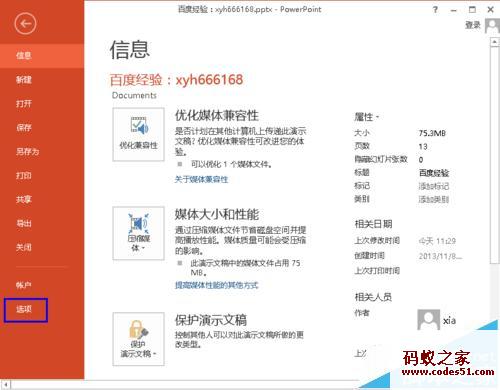The image size is (500, 390).
Task: Go back using the circled arrow
Action: (25, 24)
